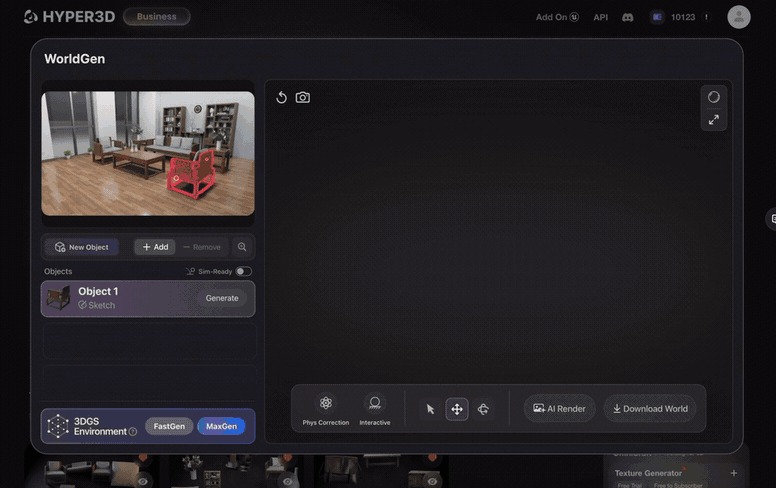Toggle the Sim-Ready switch
The height and width of the screenshot is (488, 776).
(243, 271)
